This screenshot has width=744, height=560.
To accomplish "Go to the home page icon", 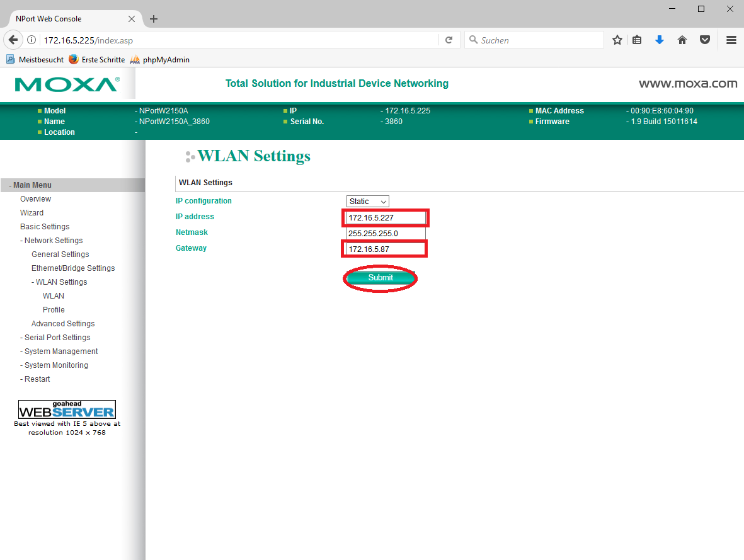I will click(682, 40).
